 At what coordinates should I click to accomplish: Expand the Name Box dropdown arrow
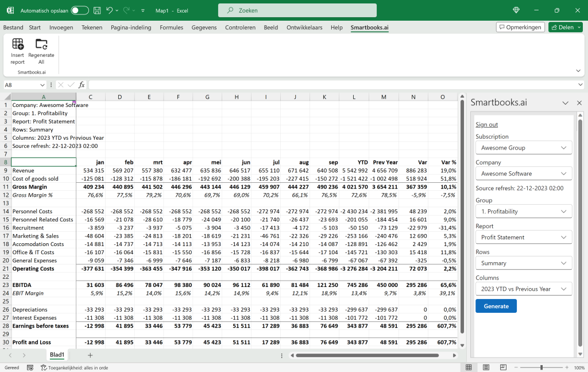point(42,85)
